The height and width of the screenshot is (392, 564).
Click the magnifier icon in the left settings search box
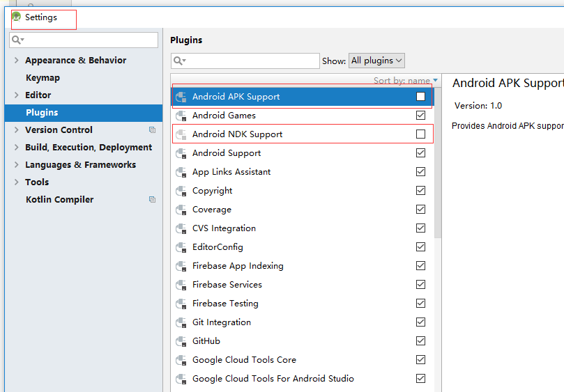pyautogui.click(x=17, y=40)
